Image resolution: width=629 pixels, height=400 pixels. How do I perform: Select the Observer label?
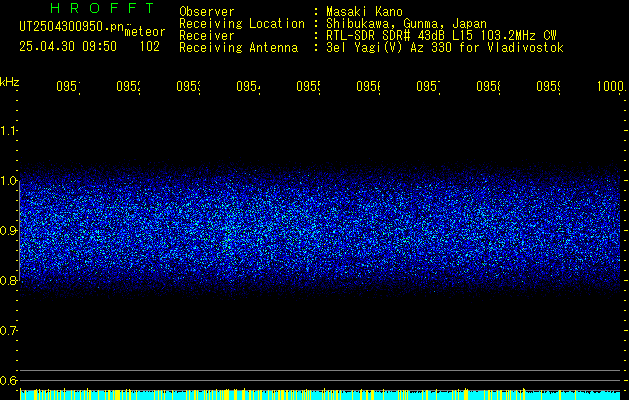(x=207, y=11)
